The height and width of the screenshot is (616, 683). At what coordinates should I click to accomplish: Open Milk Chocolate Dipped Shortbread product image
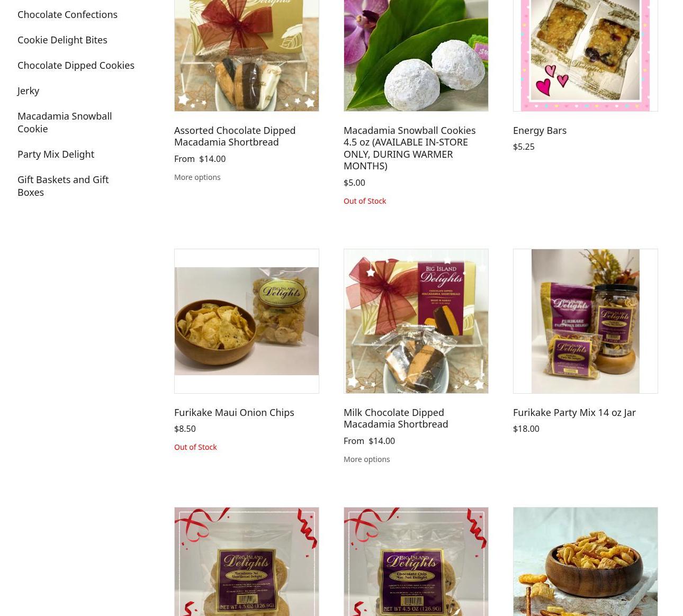click(x=416, y=321)
